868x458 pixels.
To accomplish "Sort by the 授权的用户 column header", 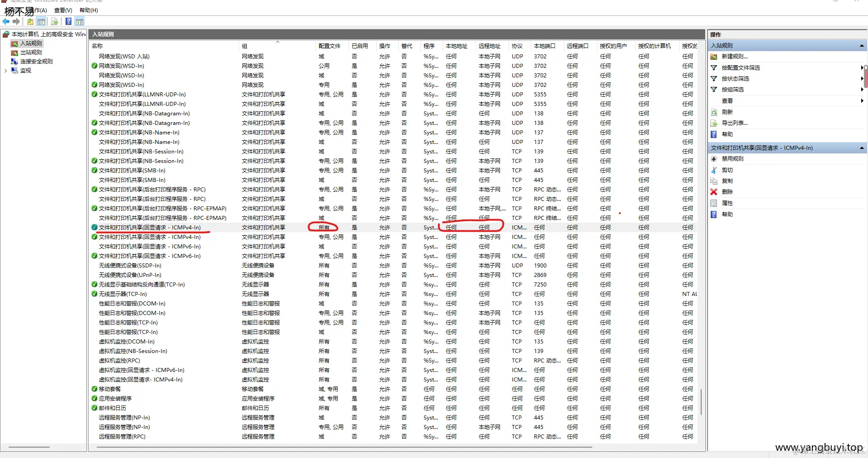I will click(616, 46).
